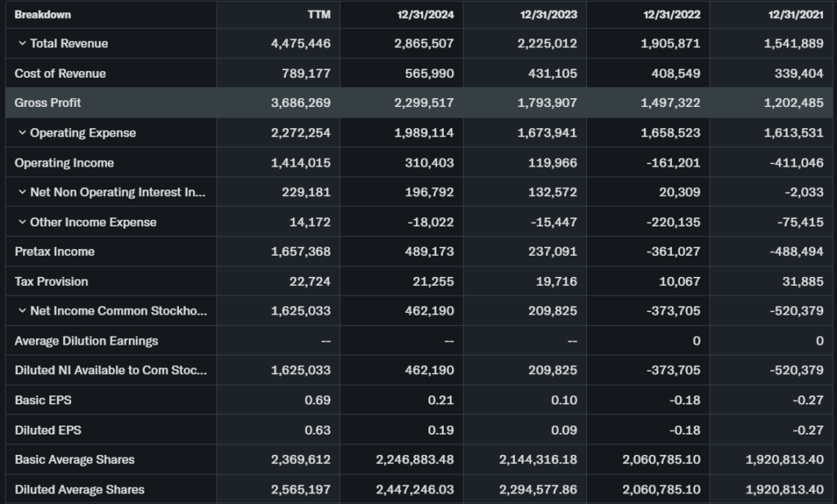Expand the Operating Expense breakdown
This screenshot has width=837, height=504.
click(x=22, y=132)
